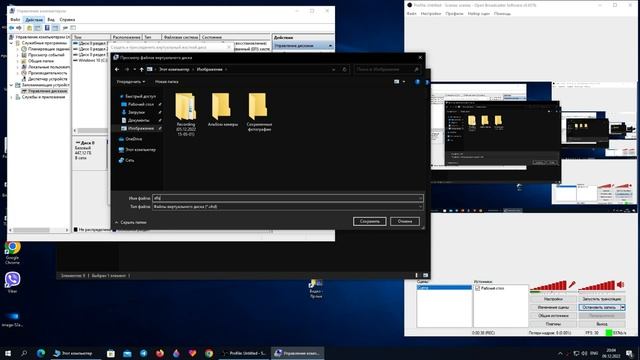
Task: Click Stop Recording in OBS
Action: click(x=599, y=307)
